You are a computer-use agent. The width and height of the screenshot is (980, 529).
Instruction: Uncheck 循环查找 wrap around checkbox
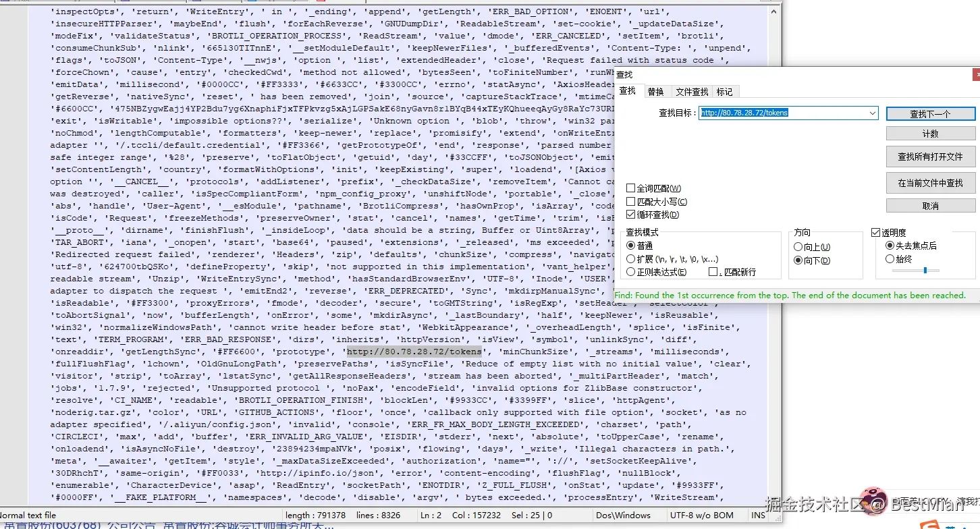tap(630, 215)
